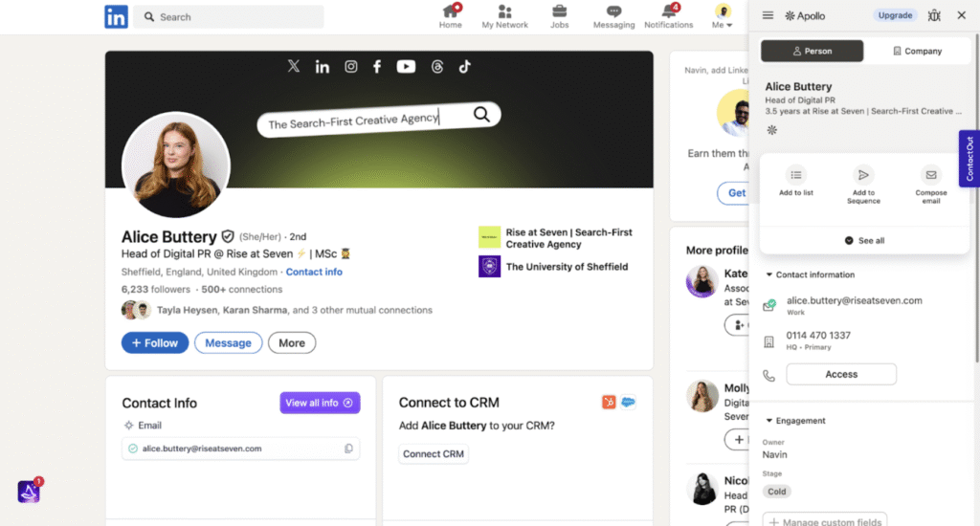
Task: Click the View all info button
Action: click(320, 403)
